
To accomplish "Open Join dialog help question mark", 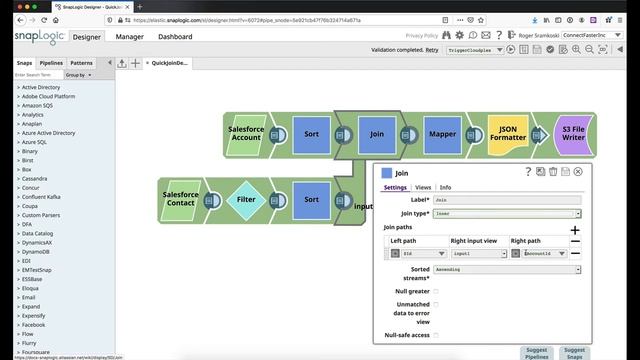I will (x=528, y=172).
